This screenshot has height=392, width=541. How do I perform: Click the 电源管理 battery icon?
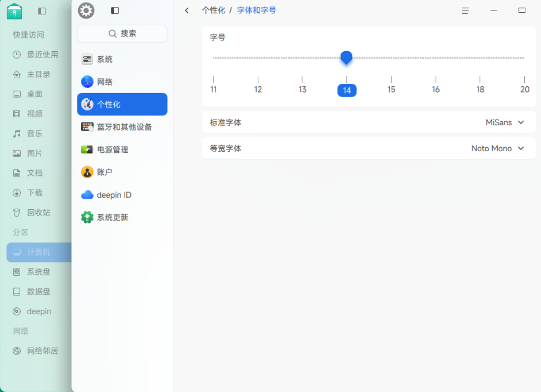coord(87,149)
